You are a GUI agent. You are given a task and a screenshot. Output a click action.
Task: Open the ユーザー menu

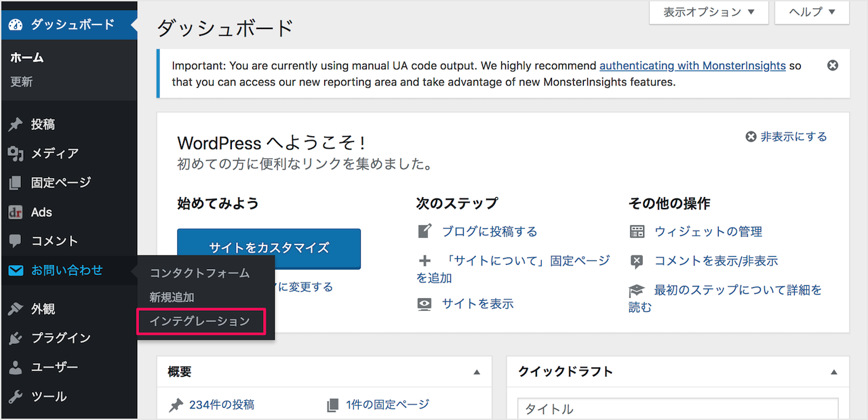point(68,367)
